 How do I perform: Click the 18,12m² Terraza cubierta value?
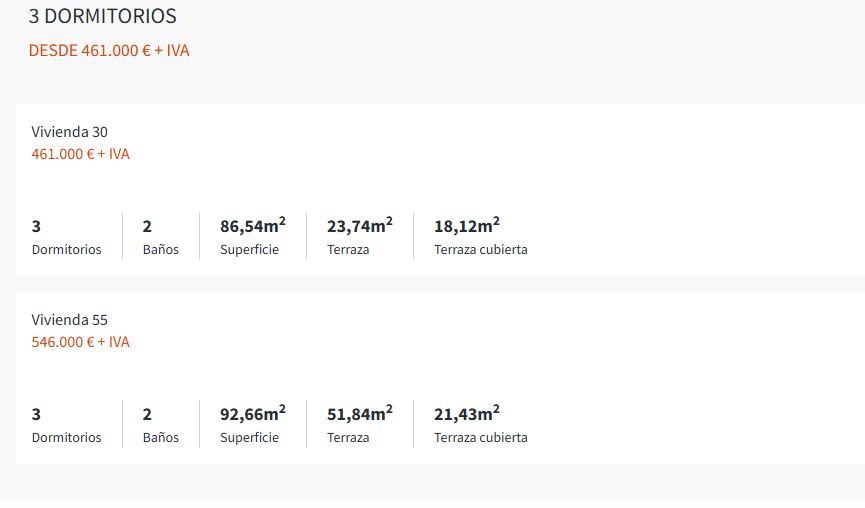coord(467,226)
